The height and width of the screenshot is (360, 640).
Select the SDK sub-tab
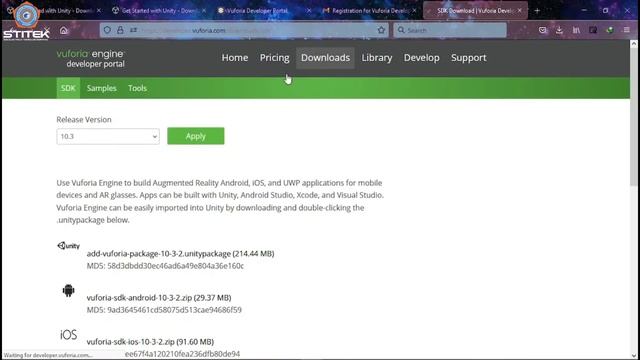[68, 88]
